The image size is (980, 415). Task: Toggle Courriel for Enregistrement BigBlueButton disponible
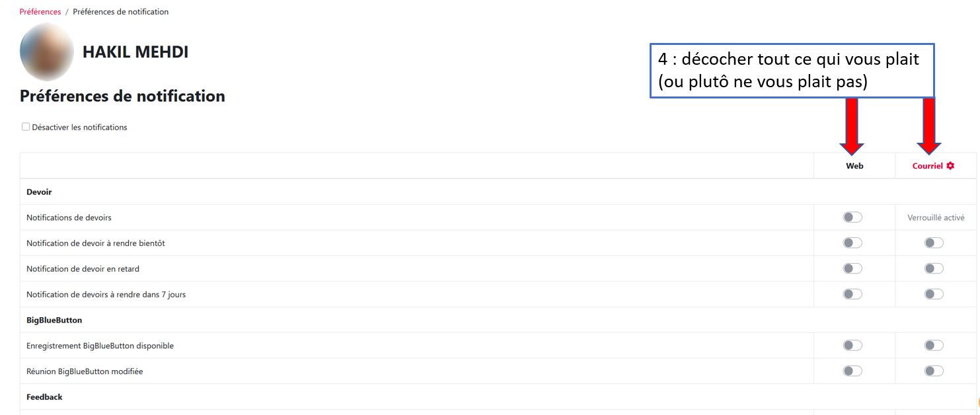934,346
